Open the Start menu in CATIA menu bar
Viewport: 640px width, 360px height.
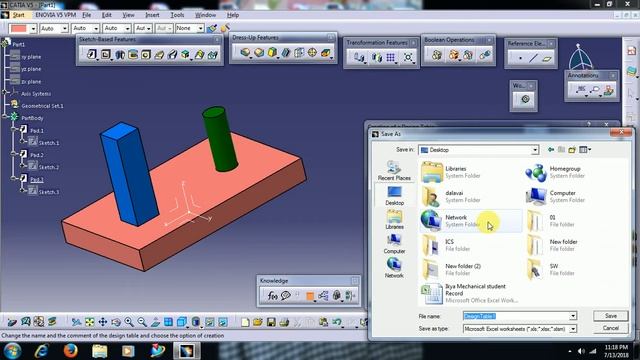(18, 15)
